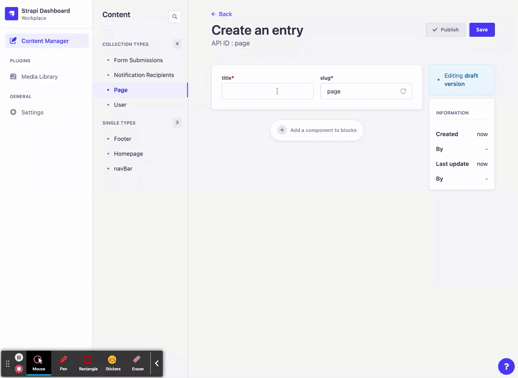Go to Content Manager

[x=47, y=41]
